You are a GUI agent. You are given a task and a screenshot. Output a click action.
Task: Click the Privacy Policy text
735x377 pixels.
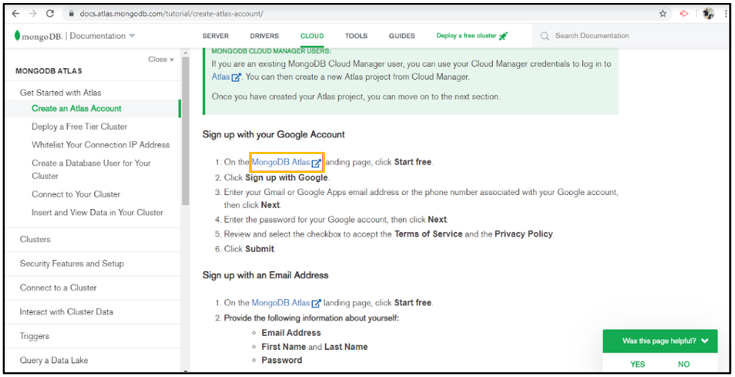[524, 234]
